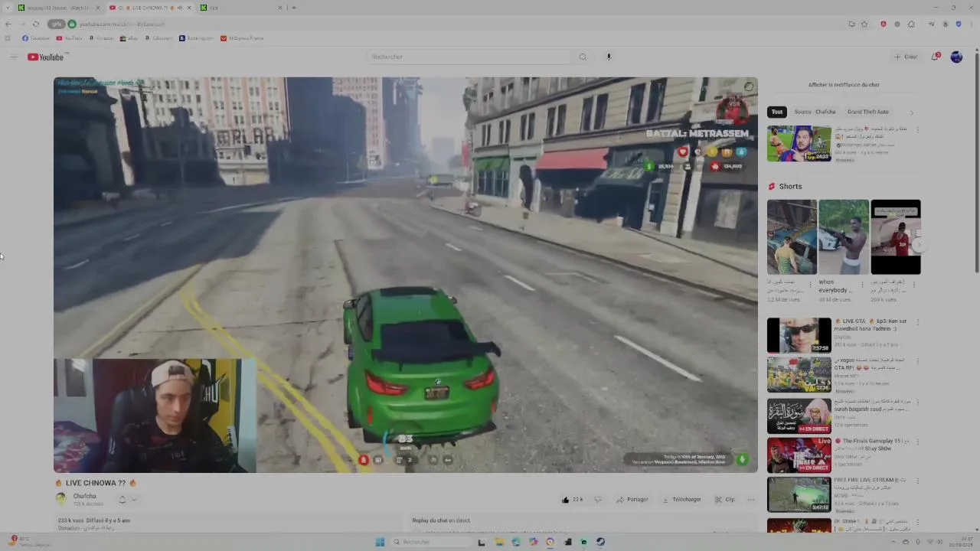Toggle the Chafcha channel notification bell
The height and width of the screenshot is (551, 980).
pyautogui.click(x=122, y=500)
